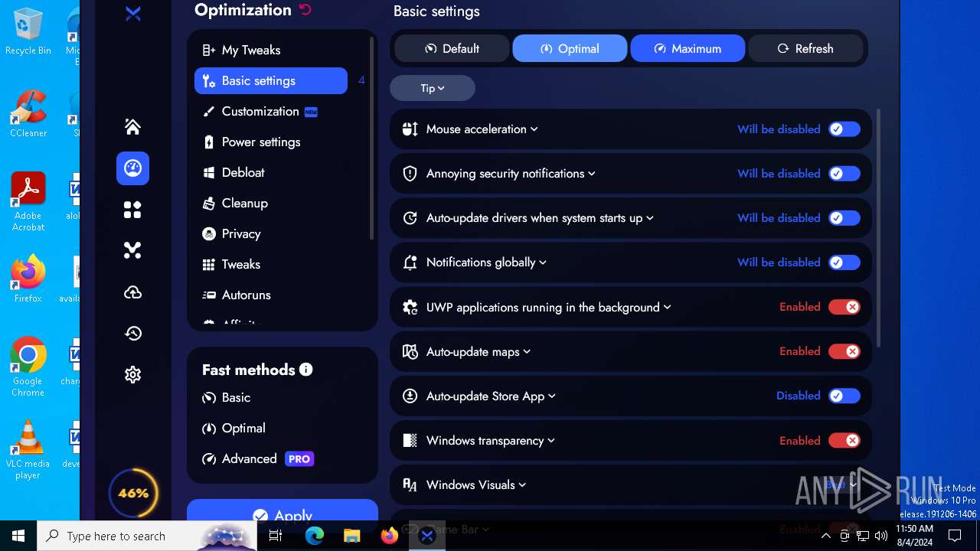Open the settings gear sidebar icon

132,374
